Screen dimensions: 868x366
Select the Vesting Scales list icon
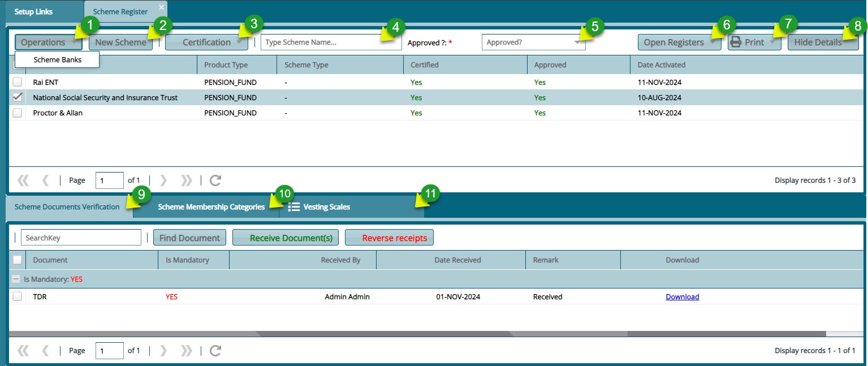[x=293, y=206]
